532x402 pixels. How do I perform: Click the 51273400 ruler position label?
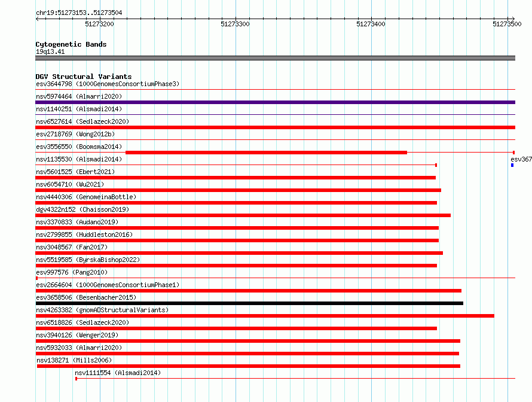[371, 24]
